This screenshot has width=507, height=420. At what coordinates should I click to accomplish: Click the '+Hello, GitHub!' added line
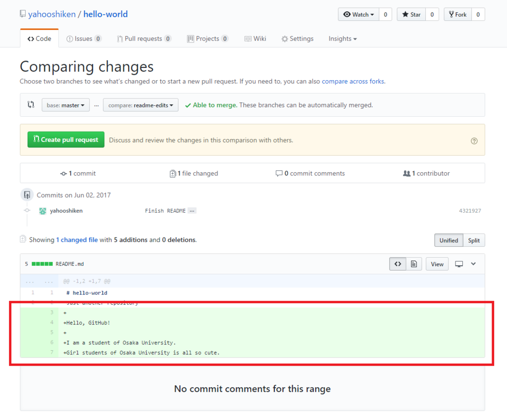[87, 323]
